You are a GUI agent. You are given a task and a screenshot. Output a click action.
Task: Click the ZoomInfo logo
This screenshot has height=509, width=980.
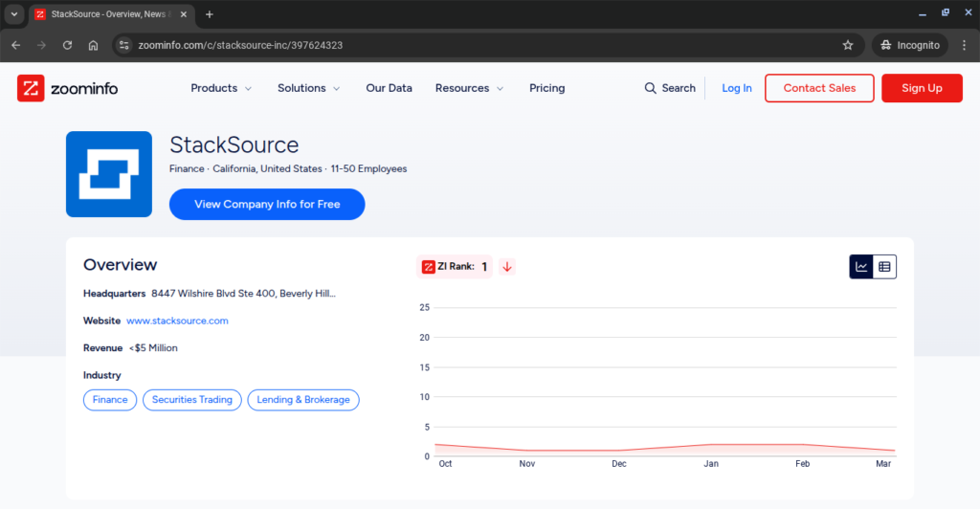coord(68,88)
